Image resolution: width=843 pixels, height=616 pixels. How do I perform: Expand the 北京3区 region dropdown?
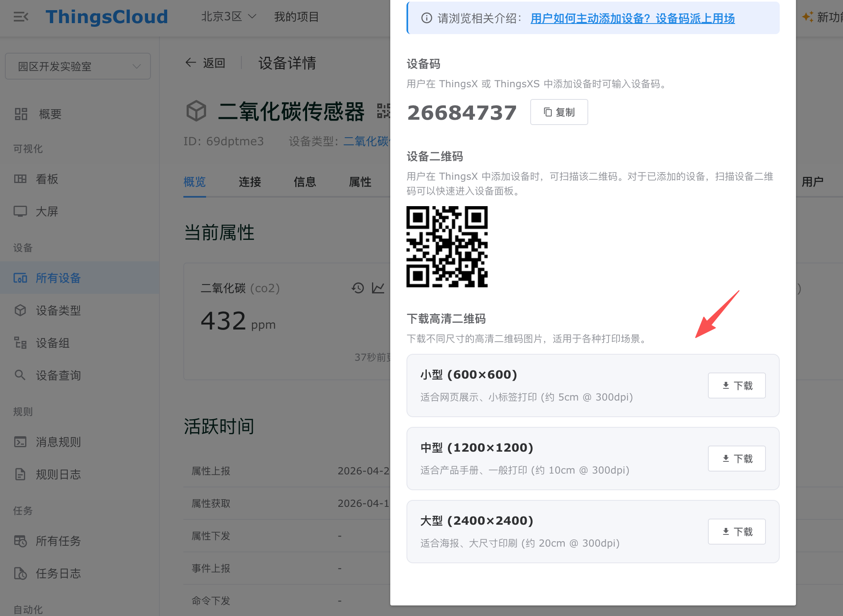[228, 17]
